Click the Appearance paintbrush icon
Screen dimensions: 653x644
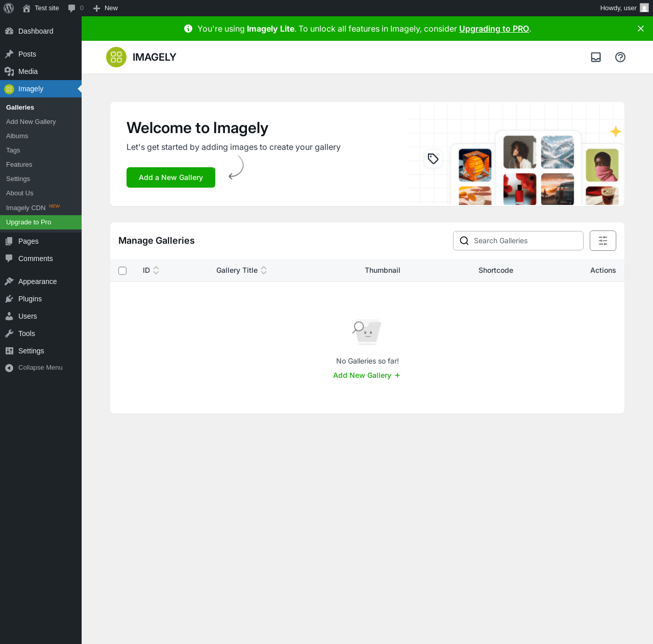pyautogui.click(x=9, y=281)
